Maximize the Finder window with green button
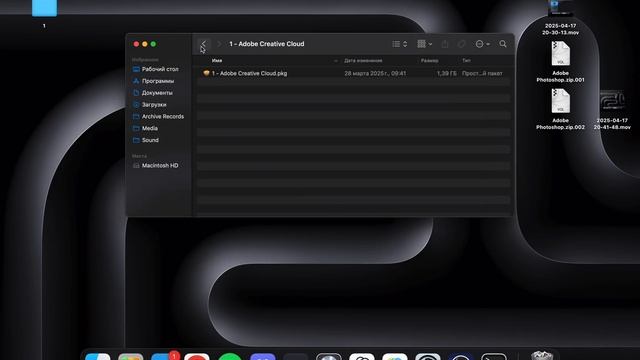Screen dimensions: 640x360 [153, 44]
